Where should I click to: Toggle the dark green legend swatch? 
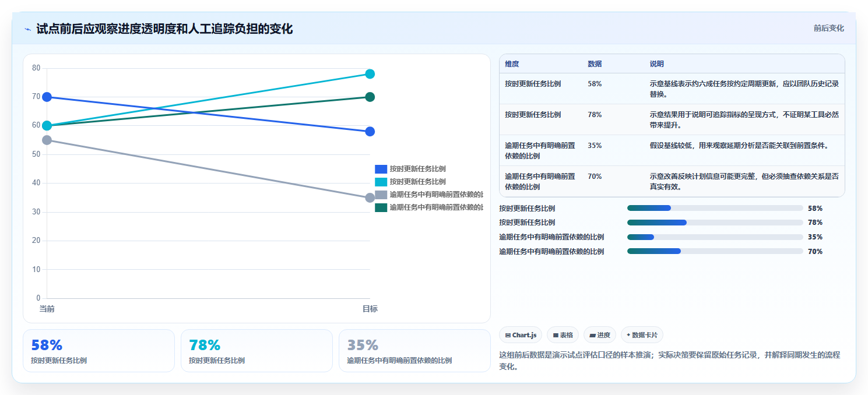click(x=381, y=207)
